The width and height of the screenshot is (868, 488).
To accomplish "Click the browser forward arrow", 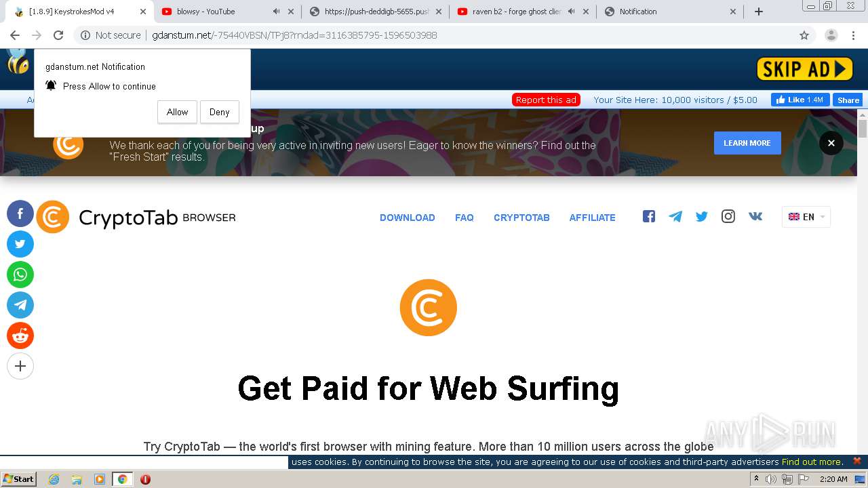I will tap(37, 35).
